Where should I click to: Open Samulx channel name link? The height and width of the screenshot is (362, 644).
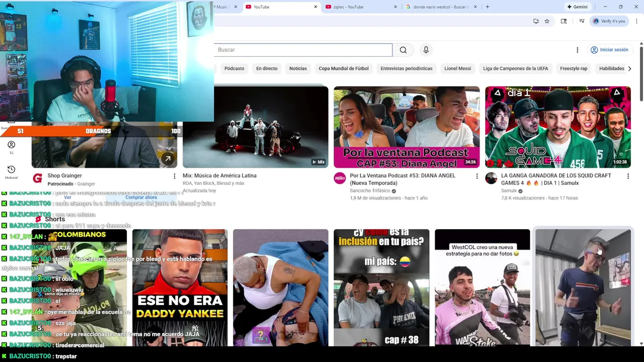point(509,191)
